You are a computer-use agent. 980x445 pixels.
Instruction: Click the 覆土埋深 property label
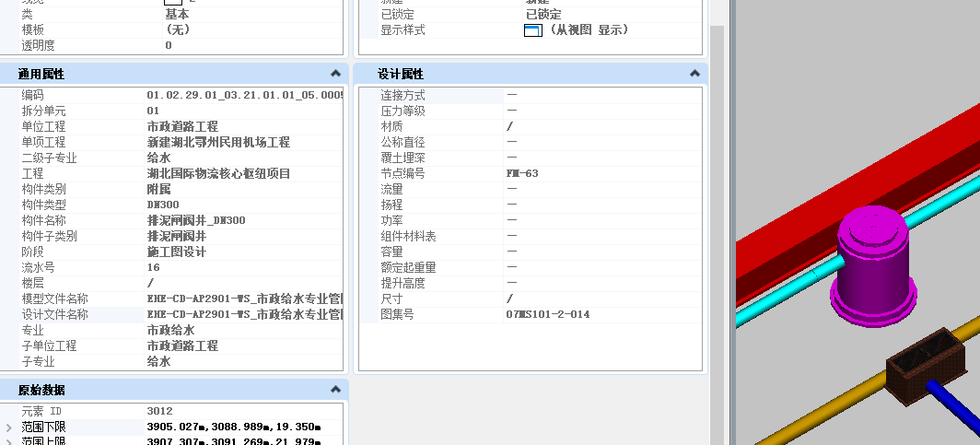click(403, 158)
